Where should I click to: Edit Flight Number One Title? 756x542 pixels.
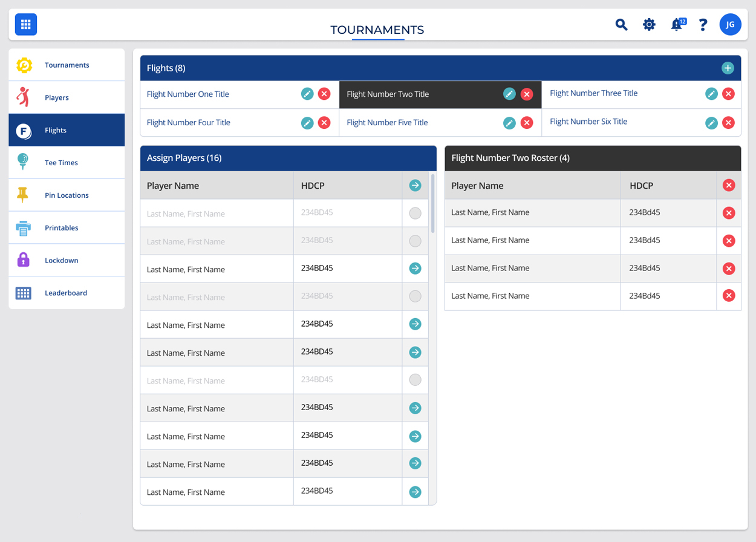tap(307, 94)
